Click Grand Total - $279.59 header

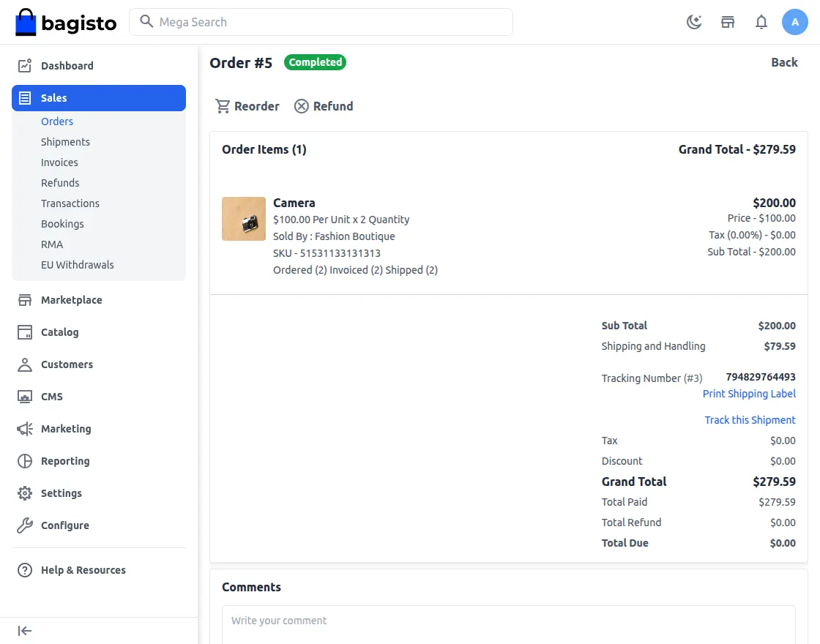coord(737,149)
